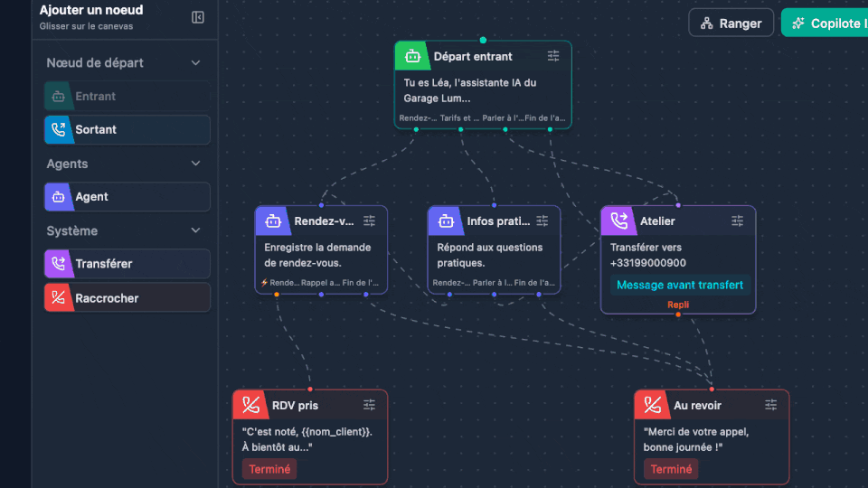Click the Message avant transfert link

(680, 285)
